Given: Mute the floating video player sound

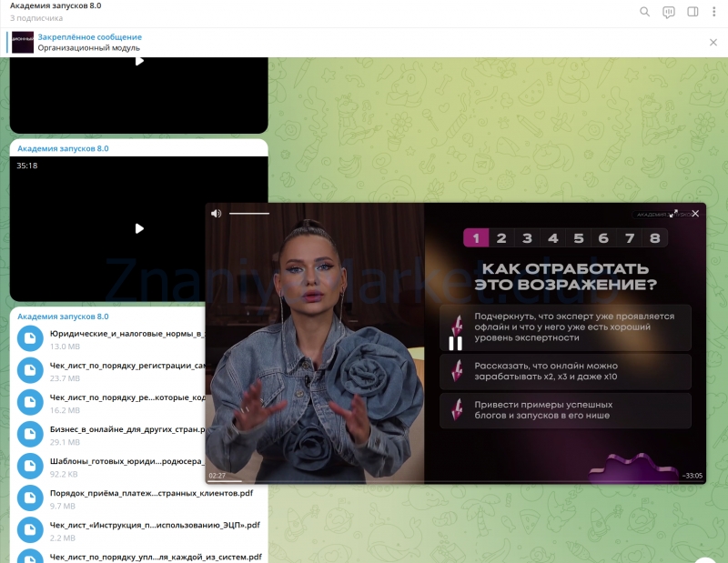Looking at the screenshot, I should point(216,214).
